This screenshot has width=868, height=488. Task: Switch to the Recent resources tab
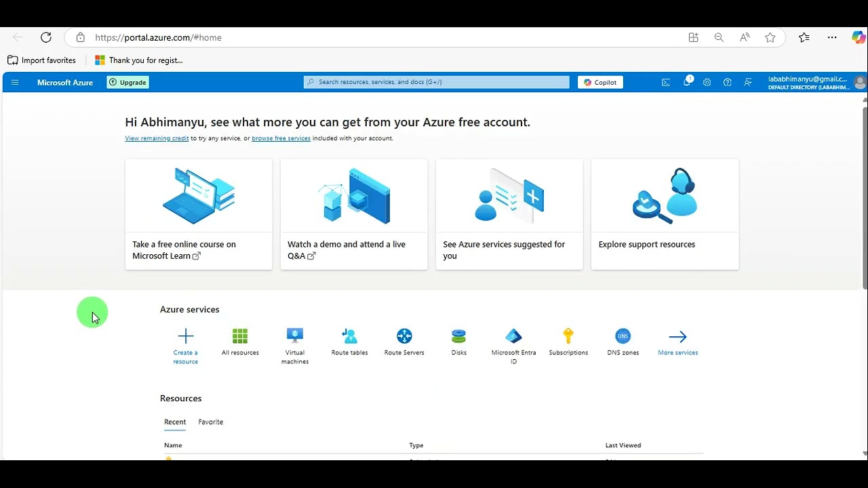pyautogui.click(x=175, y=422)
